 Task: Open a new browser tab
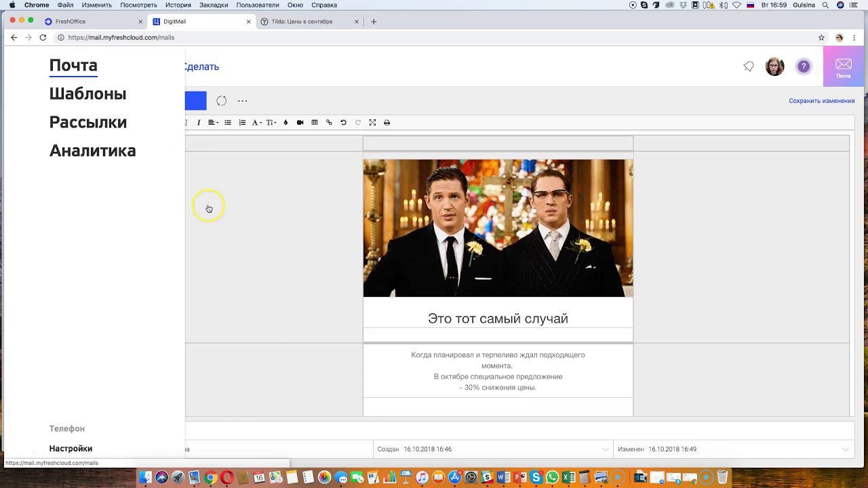[374, 22]
